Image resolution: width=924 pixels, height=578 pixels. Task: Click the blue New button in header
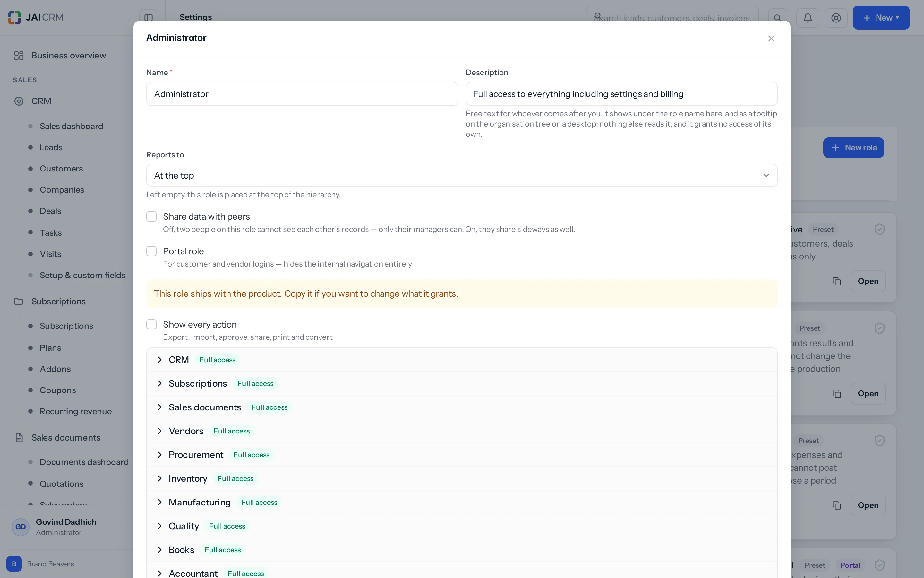(x=881, y=18)
